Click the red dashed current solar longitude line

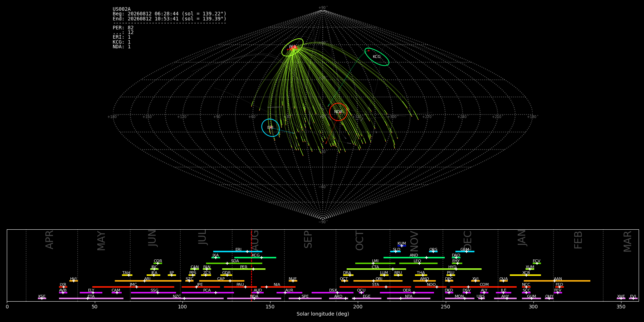click(252, 265)
